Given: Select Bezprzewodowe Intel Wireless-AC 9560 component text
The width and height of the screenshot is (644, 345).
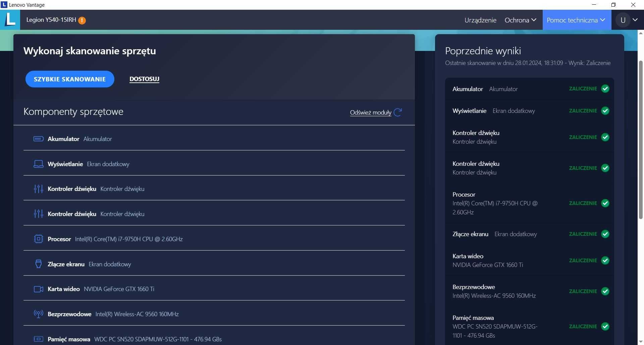Looking at the screenshot, I should 113,314.
